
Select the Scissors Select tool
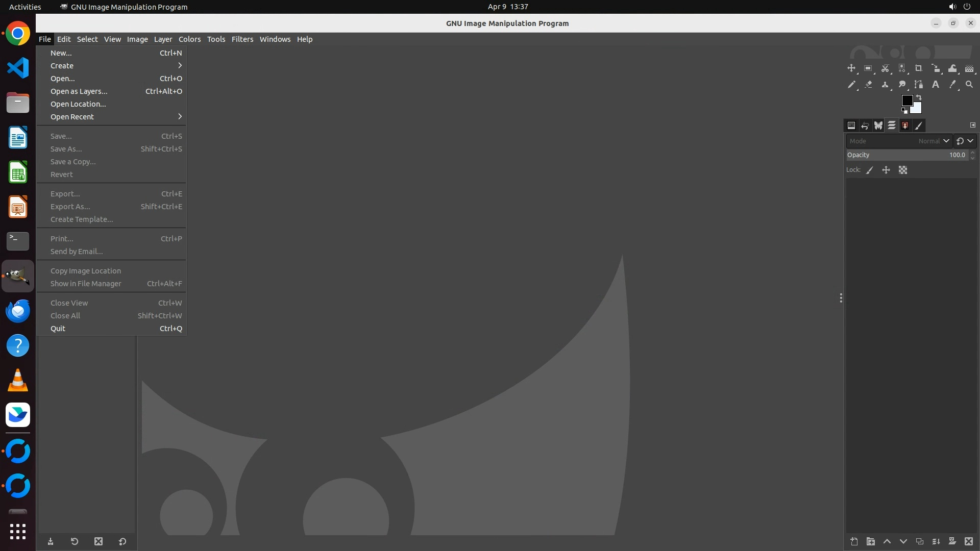pos(885,68)
